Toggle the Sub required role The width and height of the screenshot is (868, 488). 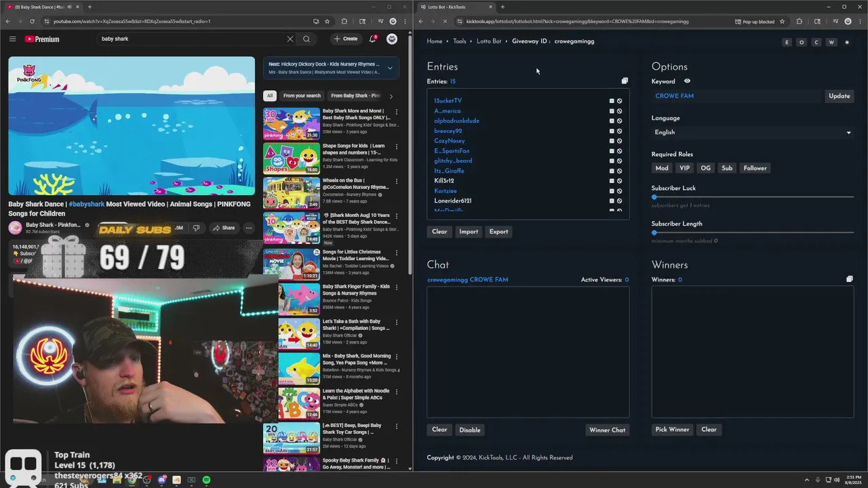click(727, 168)
